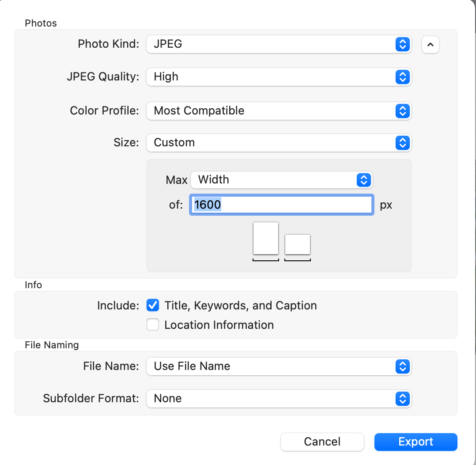This screenshot has height=465, width=476.
Task: Enable the Location Information checkbox
Action: 153,325
